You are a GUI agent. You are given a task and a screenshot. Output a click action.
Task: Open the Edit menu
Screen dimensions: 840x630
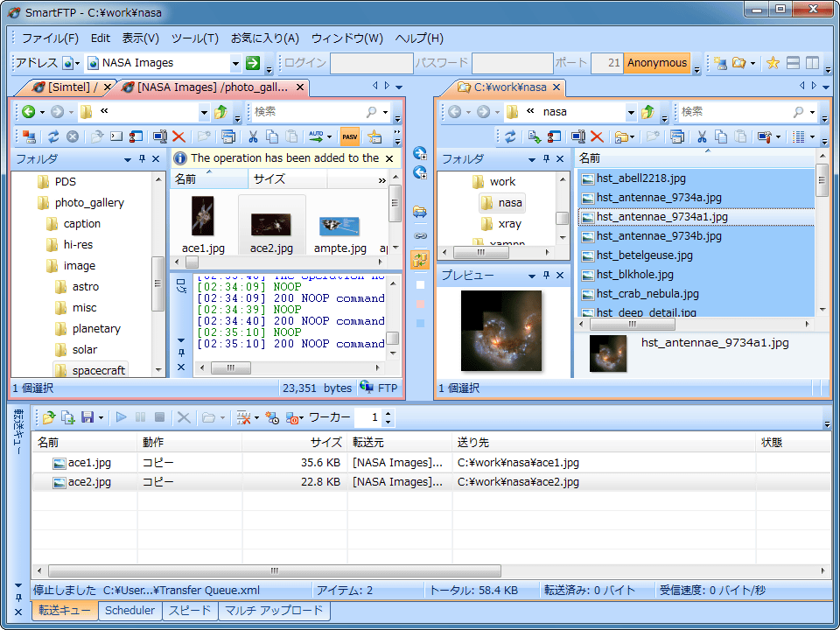(x=100, y=38)
